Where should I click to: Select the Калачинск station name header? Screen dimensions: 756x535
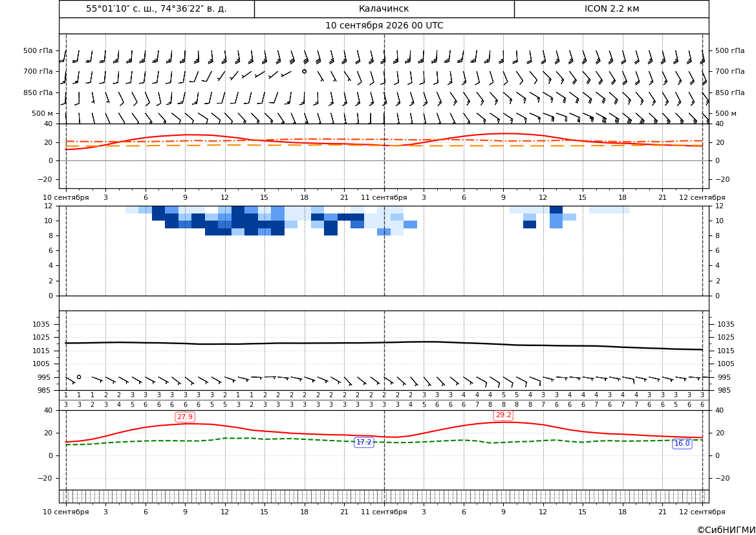coord(383,8)
